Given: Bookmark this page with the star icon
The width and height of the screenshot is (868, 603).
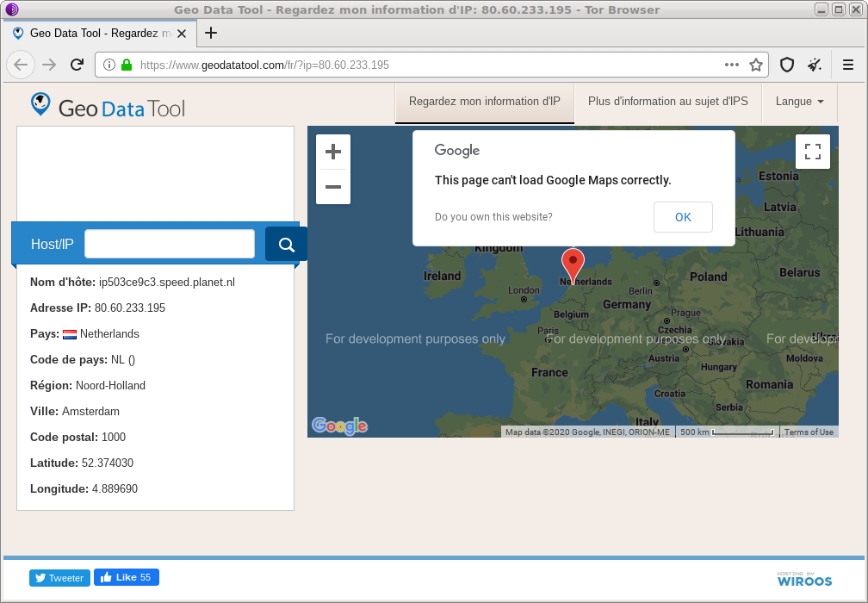Looking at the screenshot, I should tap(756, 65).
